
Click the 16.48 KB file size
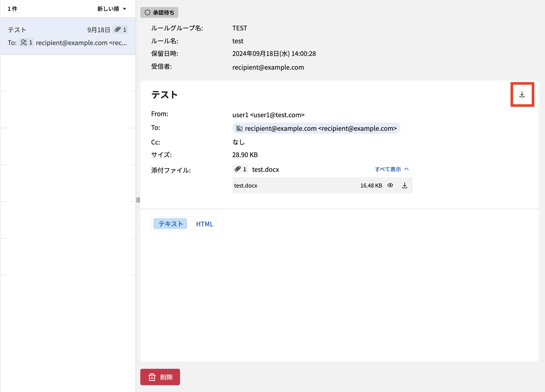(371, 186)
